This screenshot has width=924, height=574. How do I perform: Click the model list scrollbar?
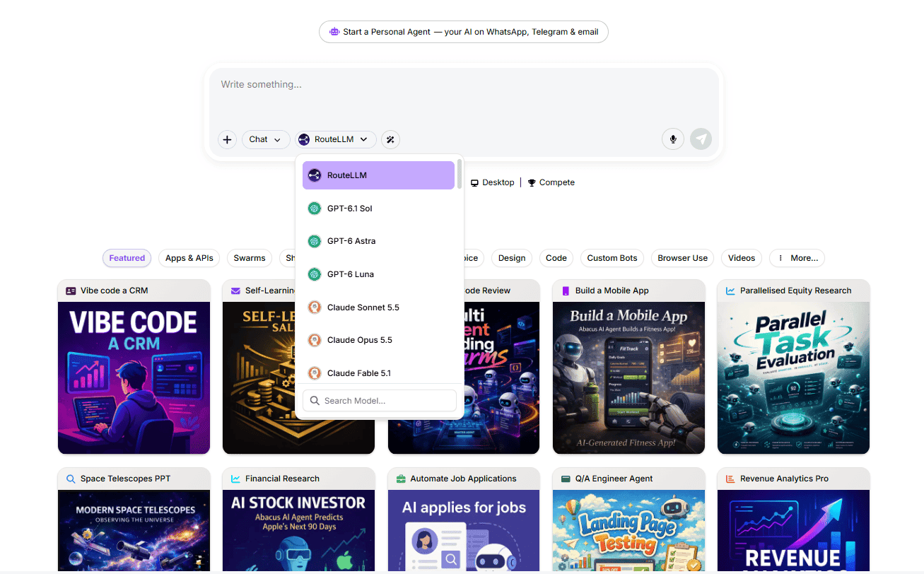click(460, 174)
